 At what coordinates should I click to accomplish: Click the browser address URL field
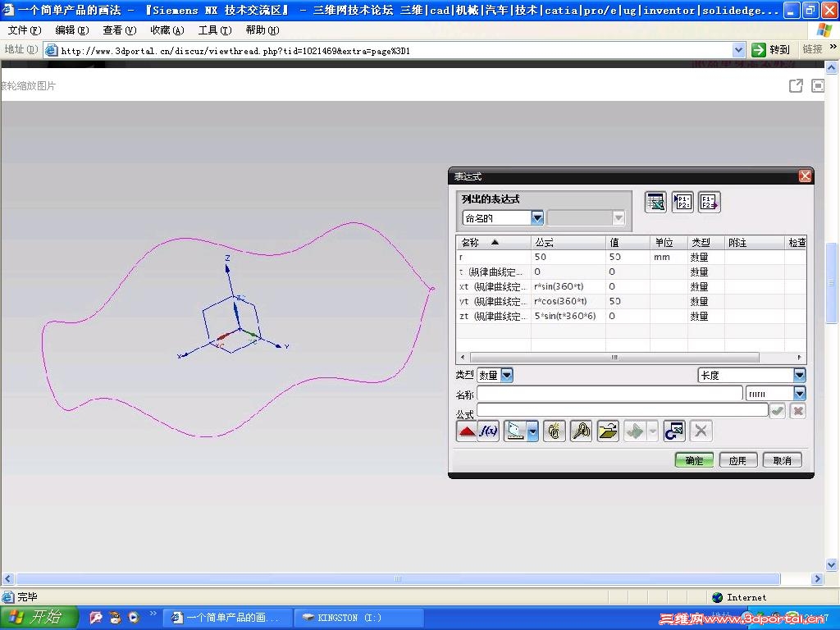388,50
